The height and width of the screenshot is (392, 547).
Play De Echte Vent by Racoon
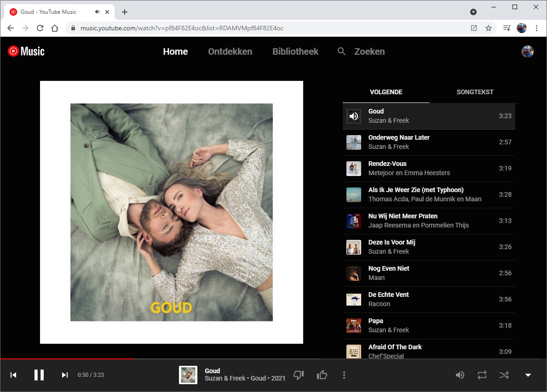click(429, 299)
